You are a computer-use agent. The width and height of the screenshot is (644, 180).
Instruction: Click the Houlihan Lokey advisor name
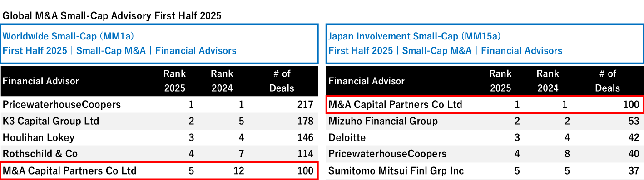point(39,137)
